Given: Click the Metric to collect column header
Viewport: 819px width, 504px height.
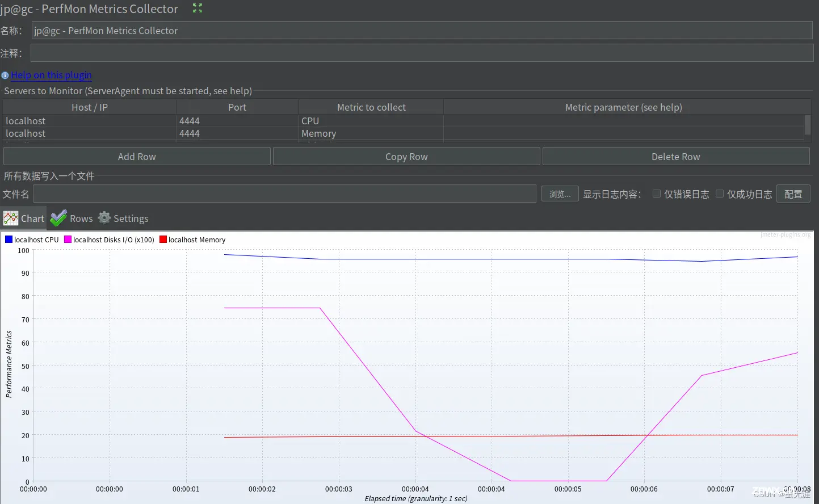Looking at the screenshot, I should tap(371, 107).
